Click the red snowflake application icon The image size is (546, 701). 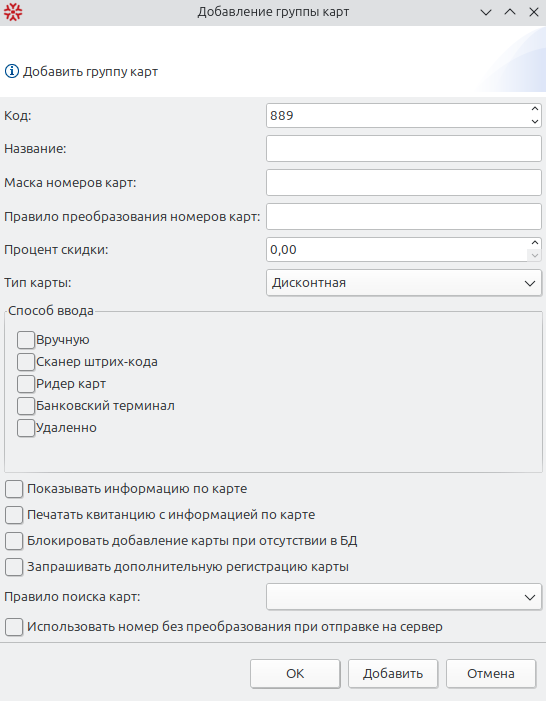13,12
